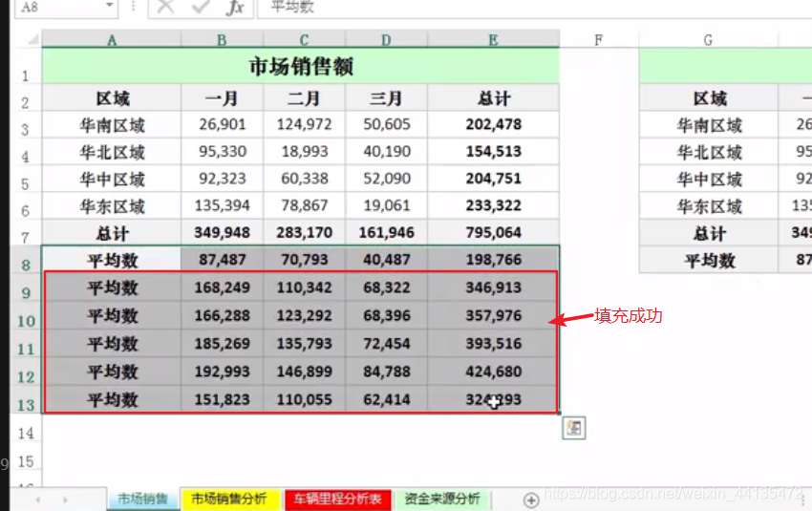The height and width of the screenshot is (511, 812).
Task: Click the formula bar cancel X icon
Action: coord(165,7)
